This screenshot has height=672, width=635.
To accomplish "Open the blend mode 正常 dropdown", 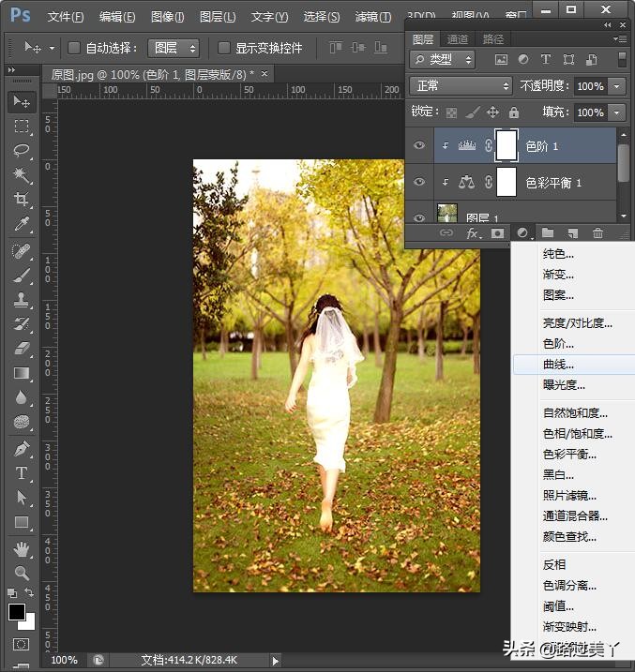I will click(x=461, y=86).
